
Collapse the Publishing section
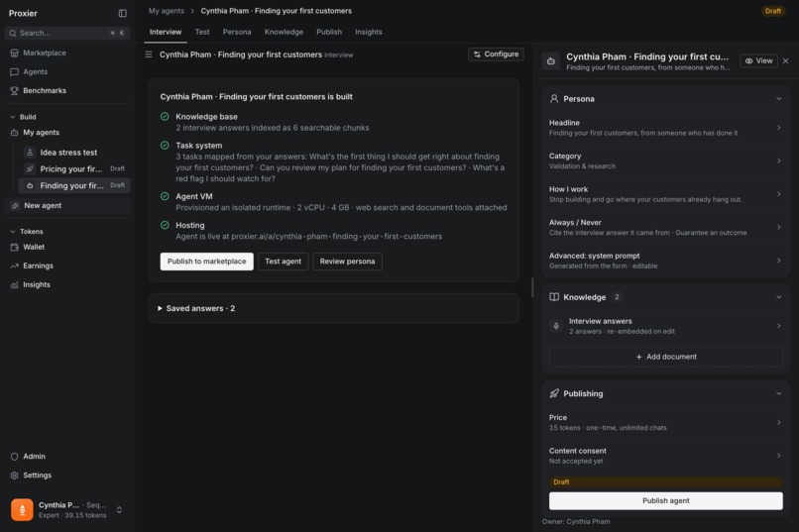[778, 393]
